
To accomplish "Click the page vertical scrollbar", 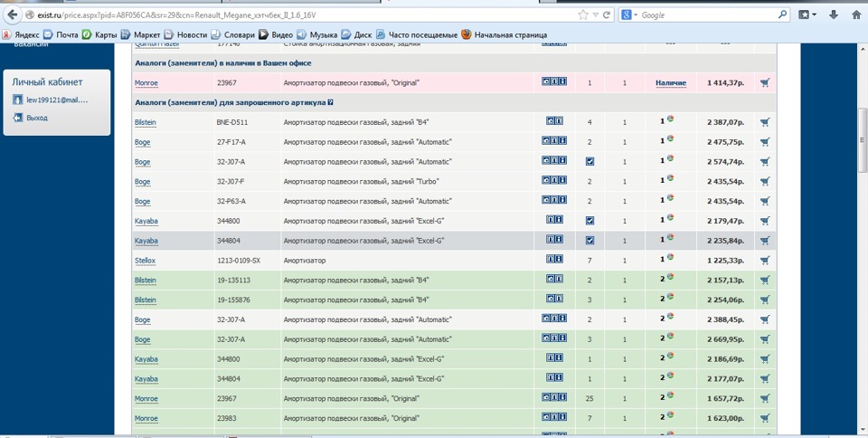I will [x=863, y=138].
